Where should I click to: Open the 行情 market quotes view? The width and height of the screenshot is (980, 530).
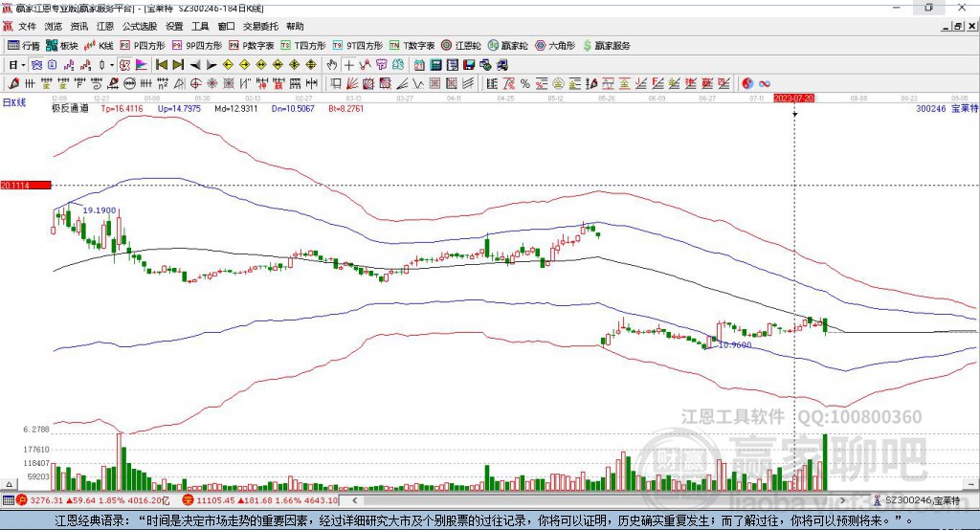[x=24, y=46]
